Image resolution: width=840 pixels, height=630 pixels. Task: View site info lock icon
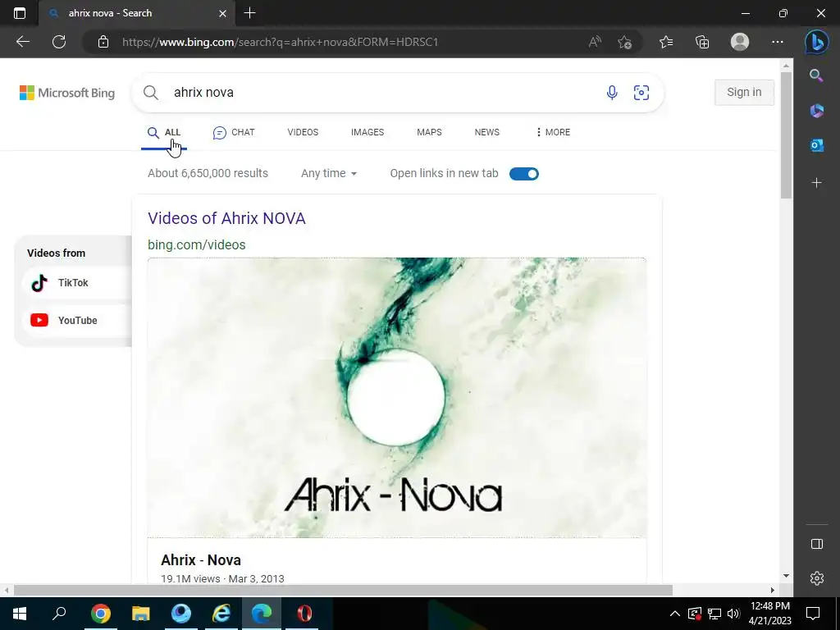click(x=103, y=42)
